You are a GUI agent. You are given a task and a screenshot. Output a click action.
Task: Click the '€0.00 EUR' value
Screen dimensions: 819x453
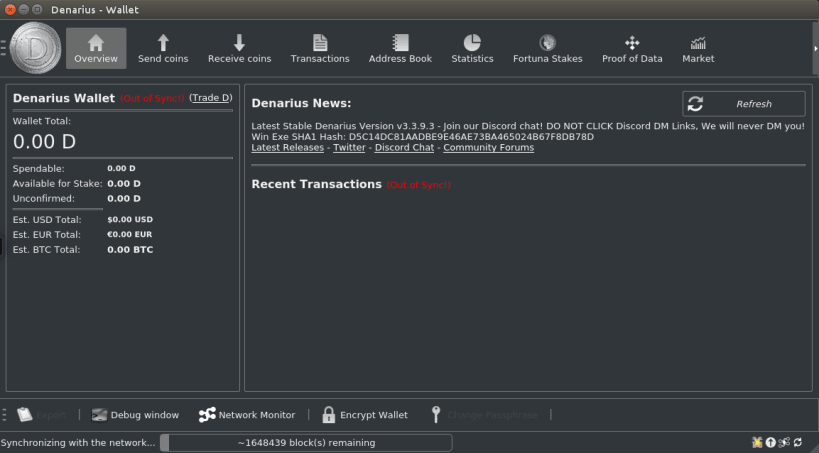(130, 234)
